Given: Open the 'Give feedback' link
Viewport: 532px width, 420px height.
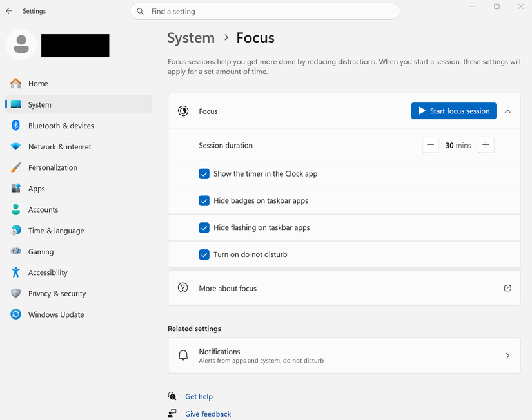Looking at the screenshot, I should click(208, 414).
